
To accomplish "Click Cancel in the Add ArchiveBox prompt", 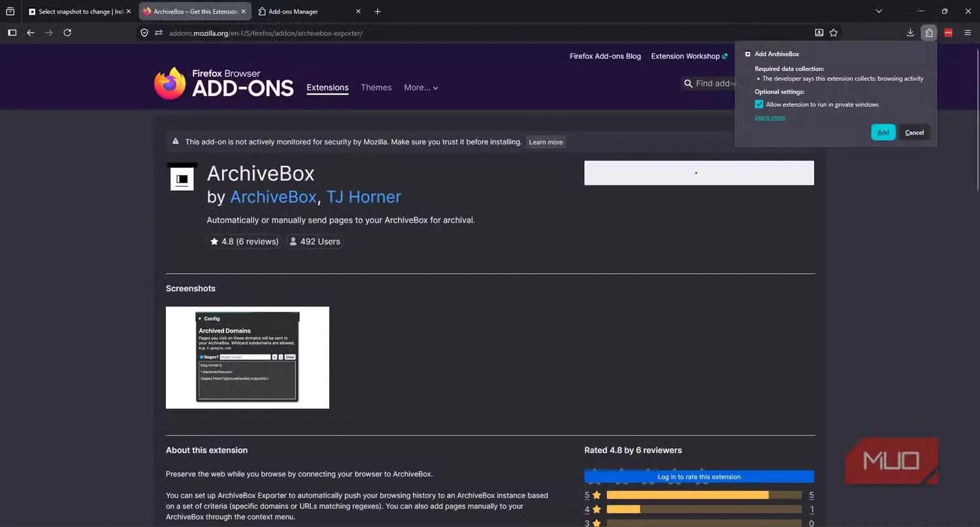I will [x=915, y=133].
